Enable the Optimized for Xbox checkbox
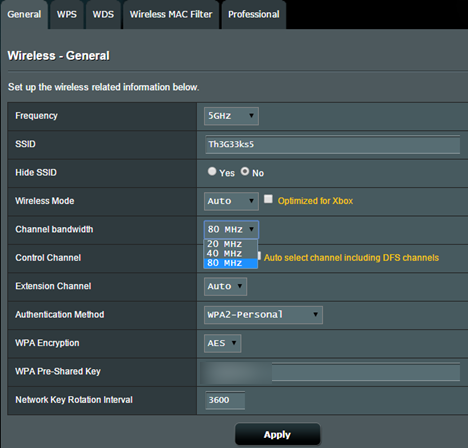 [268, 199]
